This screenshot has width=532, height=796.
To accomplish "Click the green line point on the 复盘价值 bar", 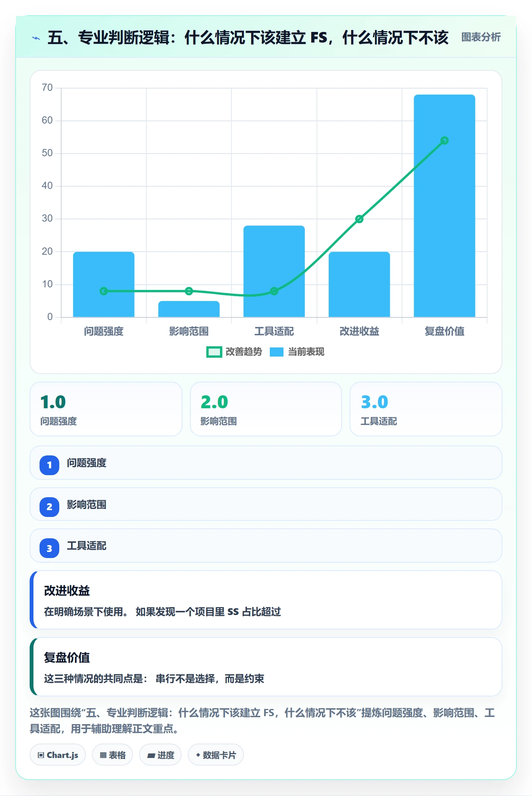I will (x=445, y=141).
